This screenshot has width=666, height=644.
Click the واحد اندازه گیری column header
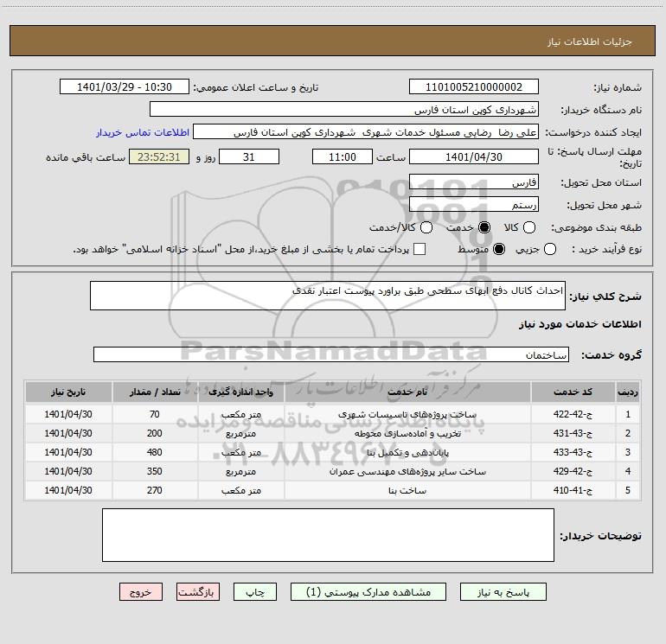240,392
